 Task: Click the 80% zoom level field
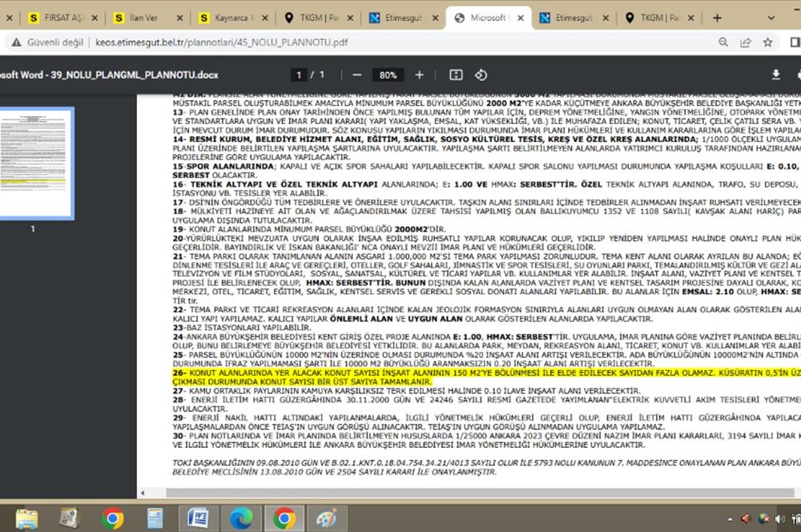(388, 75)
